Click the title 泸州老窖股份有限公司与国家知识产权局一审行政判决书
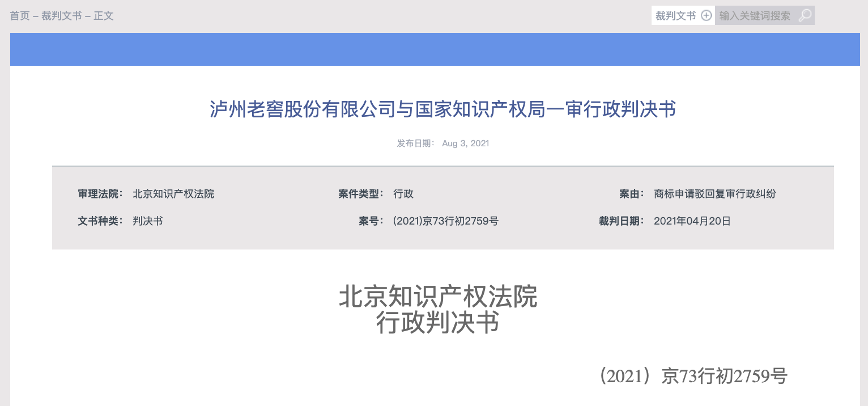The height and width of the screenshot is (406, 868). [443, 109]
